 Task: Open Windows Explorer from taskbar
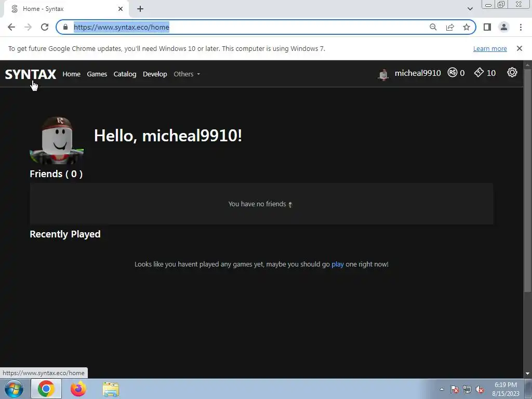coord(111,389)
